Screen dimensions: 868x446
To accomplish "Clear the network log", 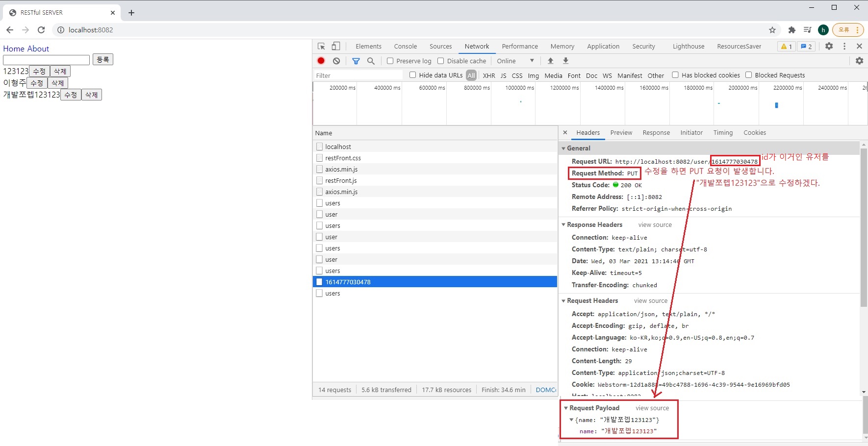I will (x=336, y=61).
